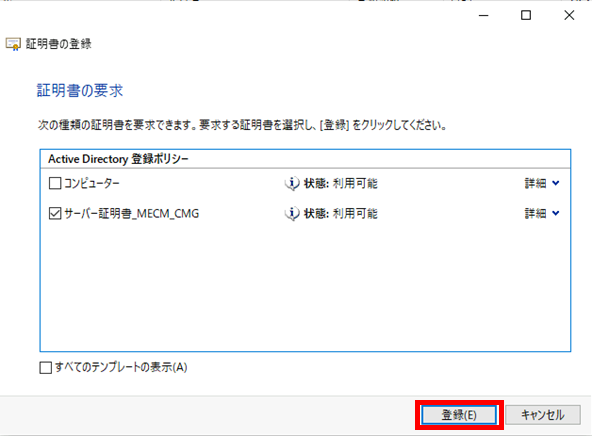592x436 pixels.
Task: Click the info icon beside コンピューター status
Action: coord(292,183)
